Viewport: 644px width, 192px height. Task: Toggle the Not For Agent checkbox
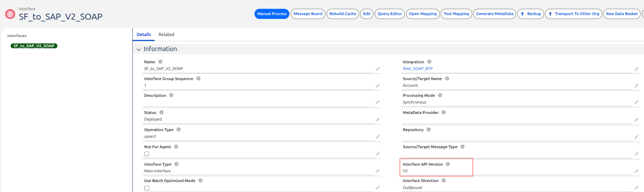[147, 154]
